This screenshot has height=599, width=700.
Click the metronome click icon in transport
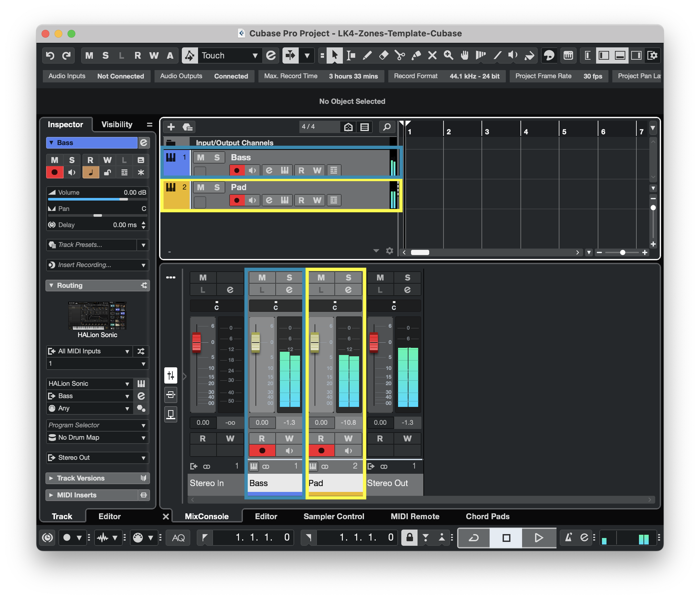click(569, 537)
